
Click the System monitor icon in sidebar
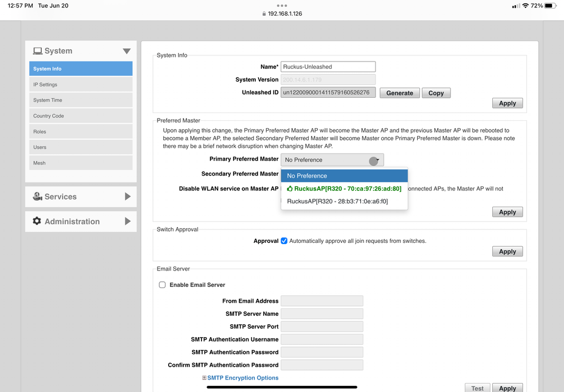coord(38,51)
